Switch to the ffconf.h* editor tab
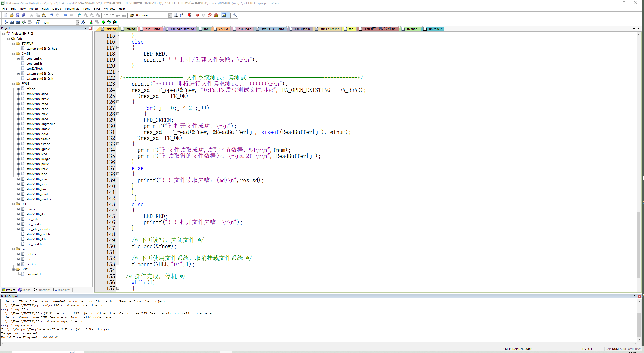644x353 pixels. (x=410, y=29)
